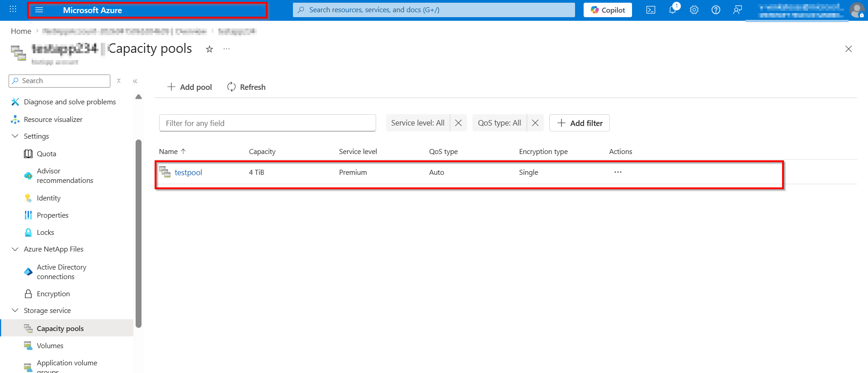Focus the sidebar Search field
The image size is (868, 373).
(x=59, y=81)
